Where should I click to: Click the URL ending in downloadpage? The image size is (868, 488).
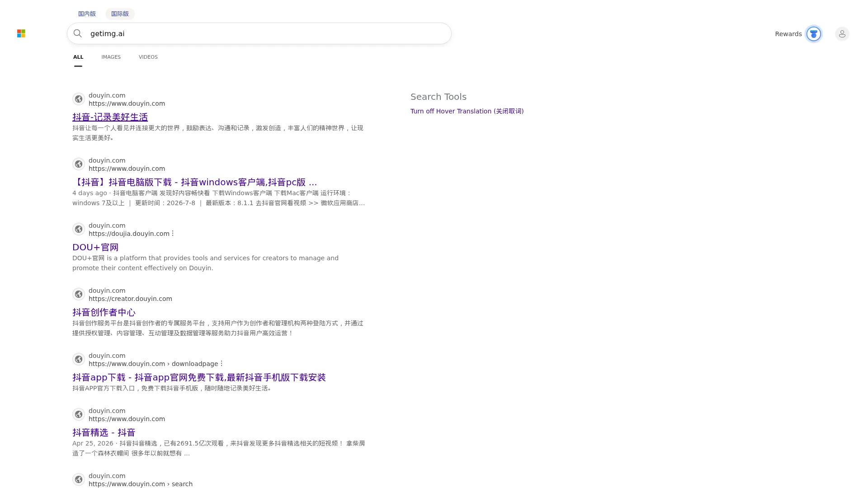(x=153, y=364)
